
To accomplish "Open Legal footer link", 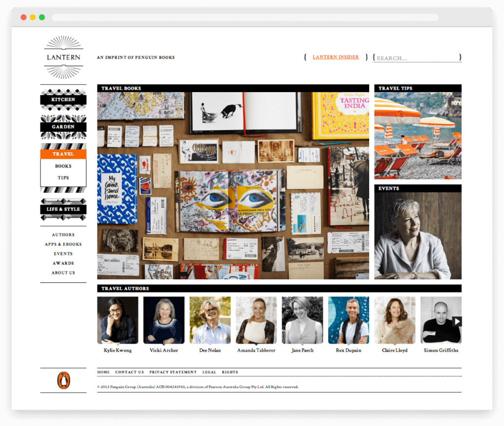I will tap(209, 372).
